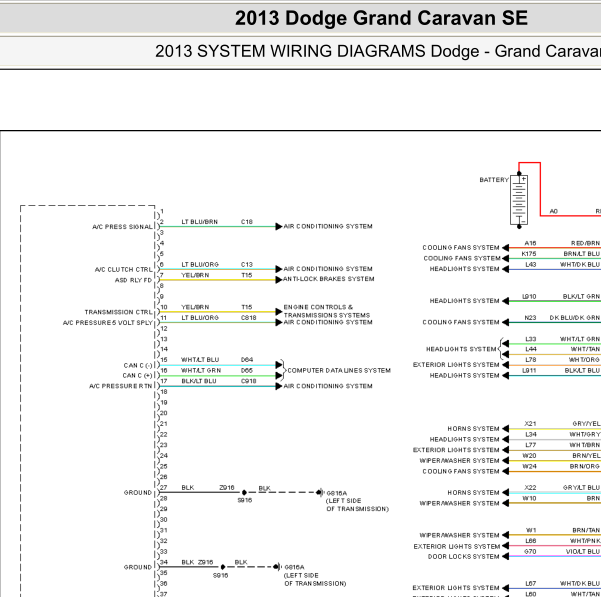This screenshot has width=601, height=597.
Task: Click the 'WHT/LT BLU' wire color on pin 15
Action: 200,359
